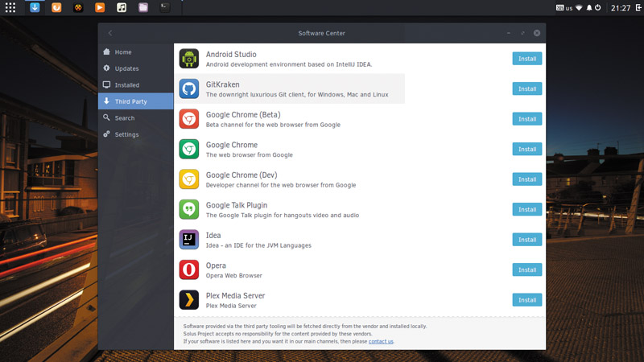Select the 'GitKraken' title text
Image resolution: width=644 pixels, height=362 pixels.
coord(223,84)
